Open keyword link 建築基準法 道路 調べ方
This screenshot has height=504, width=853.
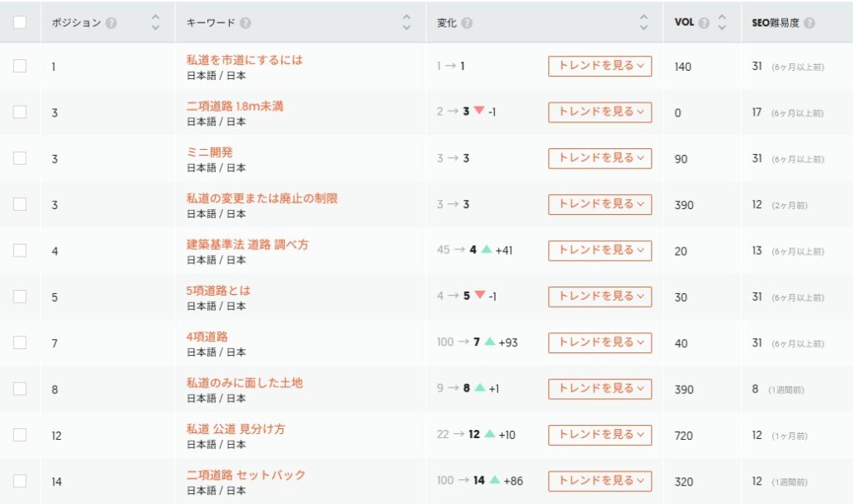pyautogui.click(x=247, y=245)
